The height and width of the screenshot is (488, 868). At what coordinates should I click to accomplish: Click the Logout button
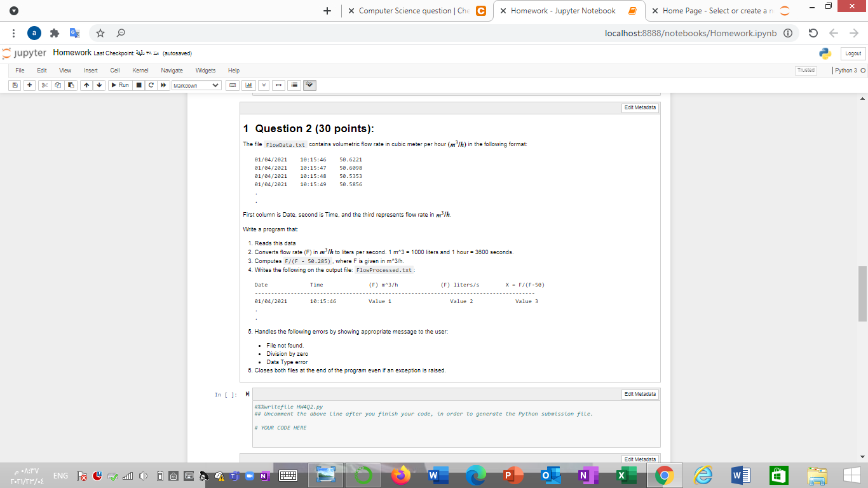point(853,53)
